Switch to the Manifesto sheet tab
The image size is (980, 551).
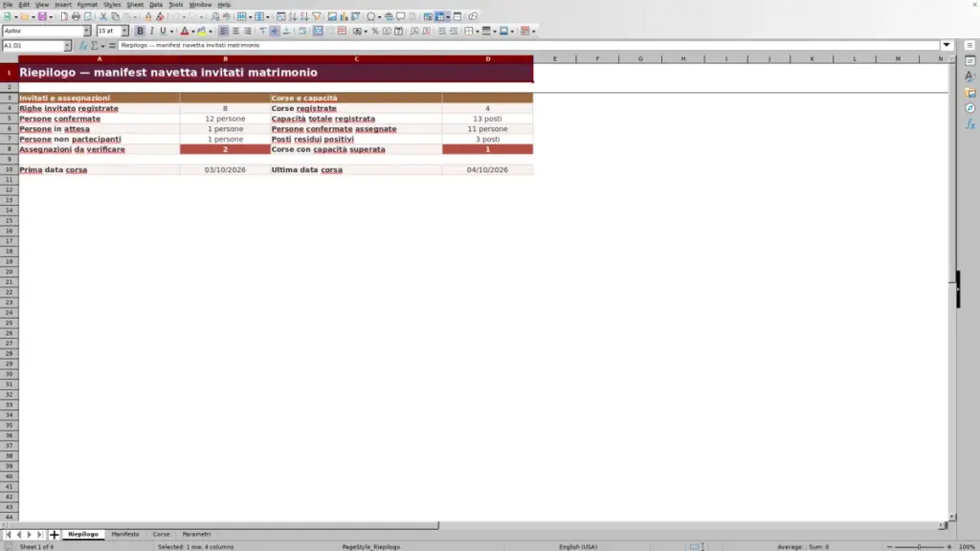(x=125, y=535)
